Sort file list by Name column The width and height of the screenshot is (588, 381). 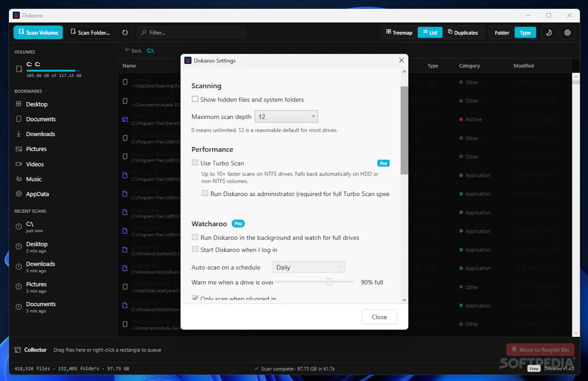pyautogui.click(x=129, y=66)
